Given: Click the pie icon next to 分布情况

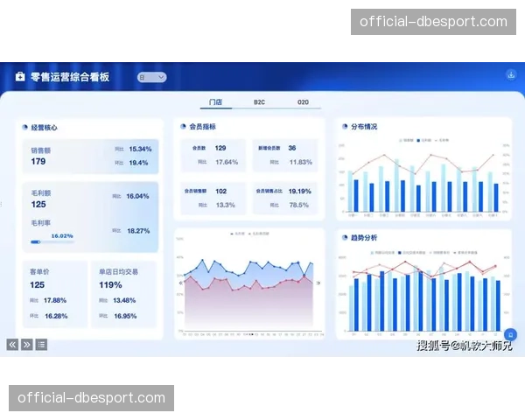Looking at the screenshot, I should coord(345,126).
